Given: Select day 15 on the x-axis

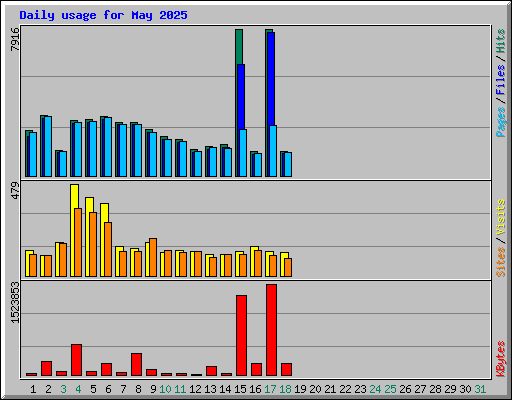Looking at the screenshot, I should click(240, 389).
